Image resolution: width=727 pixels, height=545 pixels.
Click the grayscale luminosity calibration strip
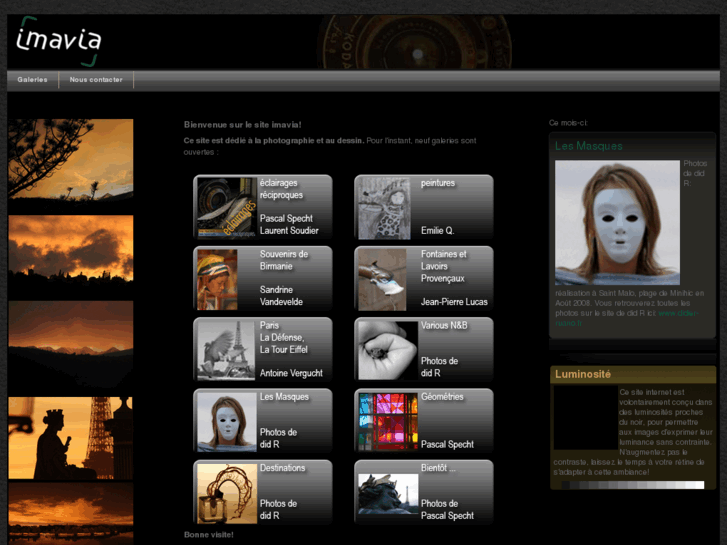click(x=633, y=485)
